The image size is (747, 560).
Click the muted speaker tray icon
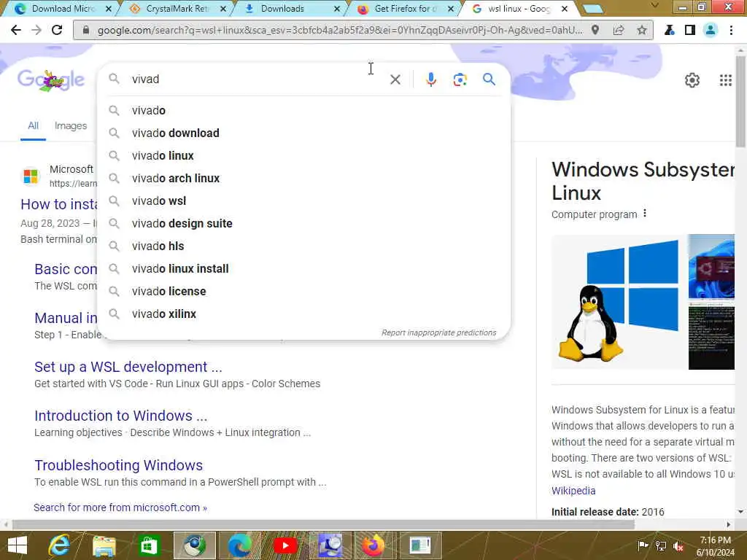coord(678,546)
